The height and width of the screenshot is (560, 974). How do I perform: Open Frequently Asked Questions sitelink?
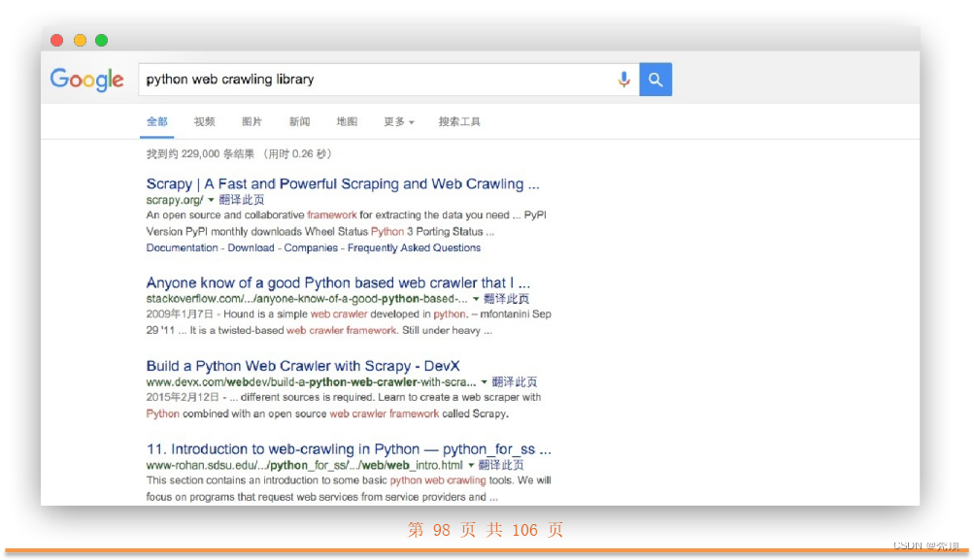point(415,247)
